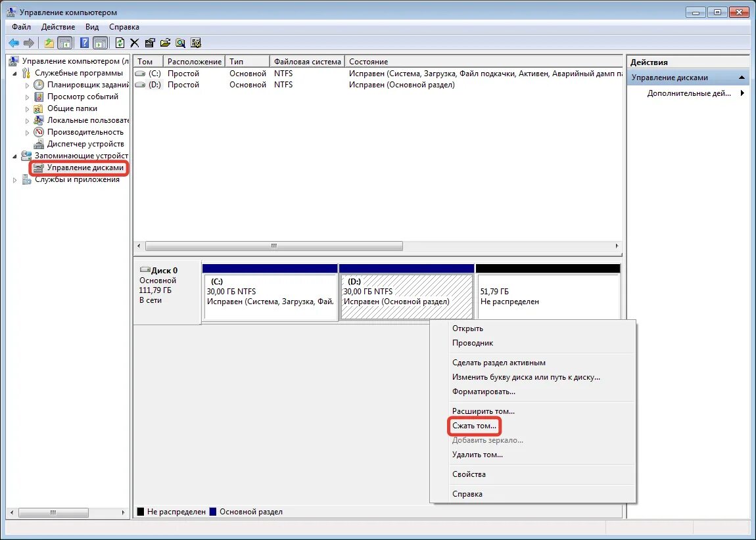Choose Проводник in context menu
This screenshot has width=756, height=540.
[473, 343]
